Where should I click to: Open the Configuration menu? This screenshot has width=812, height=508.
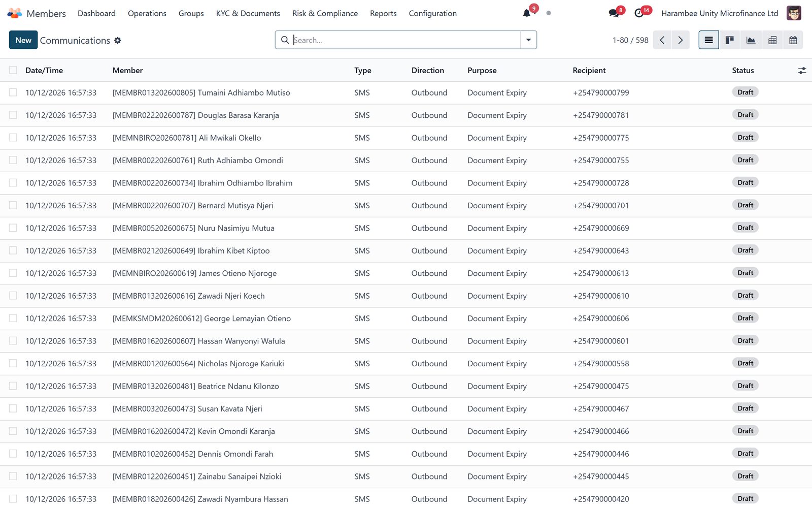click(x=433, y=13)
